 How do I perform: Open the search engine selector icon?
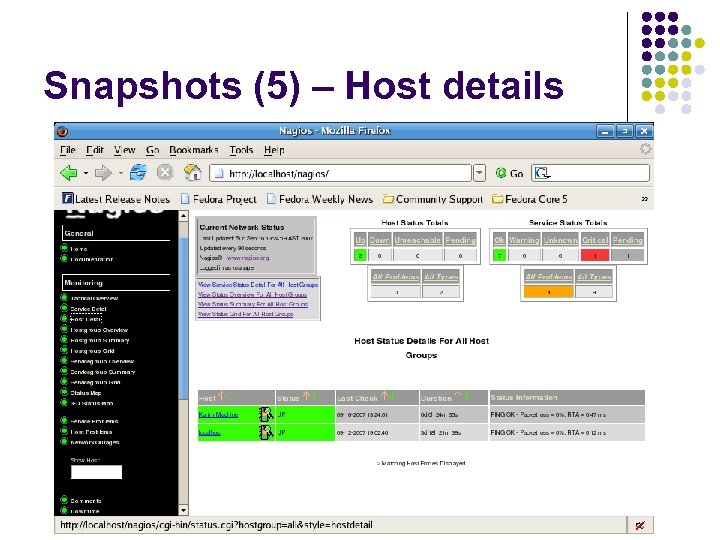[x=542, y=173]
